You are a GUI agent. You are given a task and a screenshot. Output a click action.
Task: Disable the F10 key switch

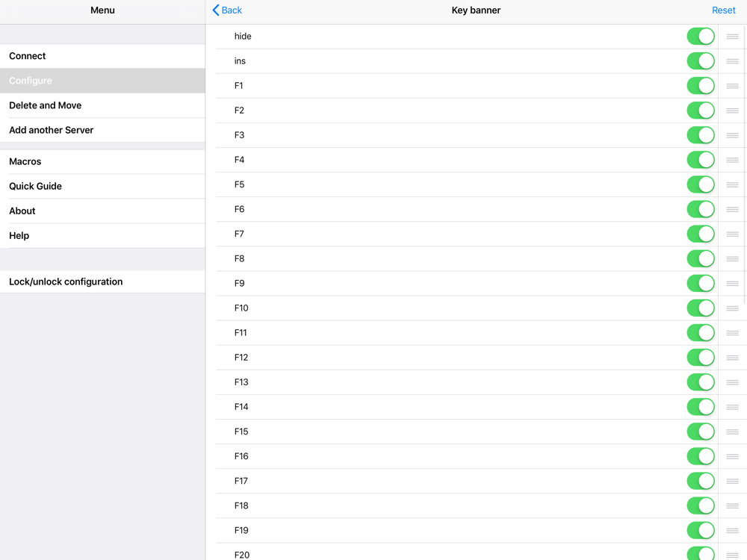701,308
